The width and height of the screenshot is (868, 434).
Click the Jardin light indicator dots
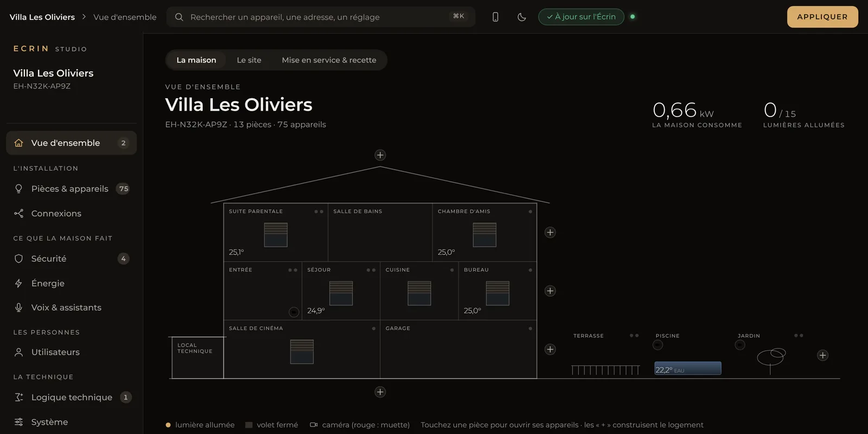pos(799,336)
